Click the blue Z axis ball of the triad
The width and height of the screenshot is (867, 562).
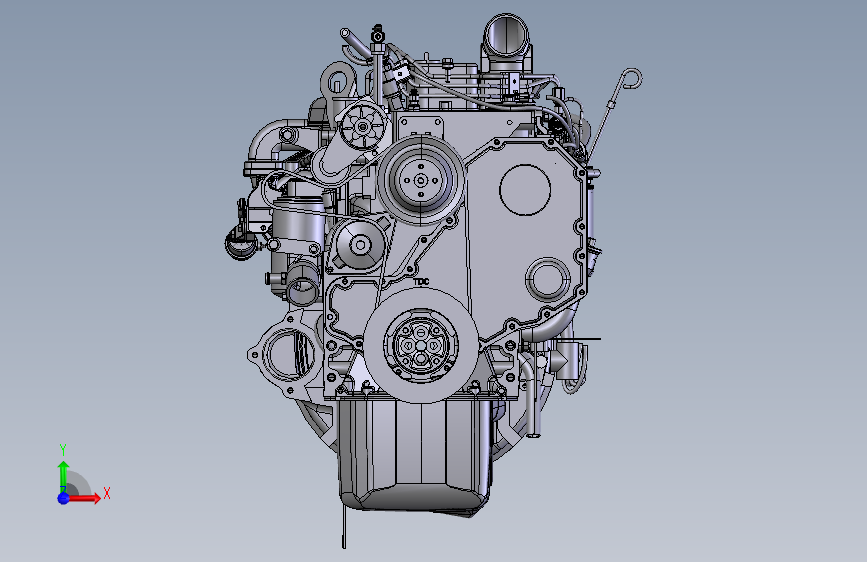64,498
